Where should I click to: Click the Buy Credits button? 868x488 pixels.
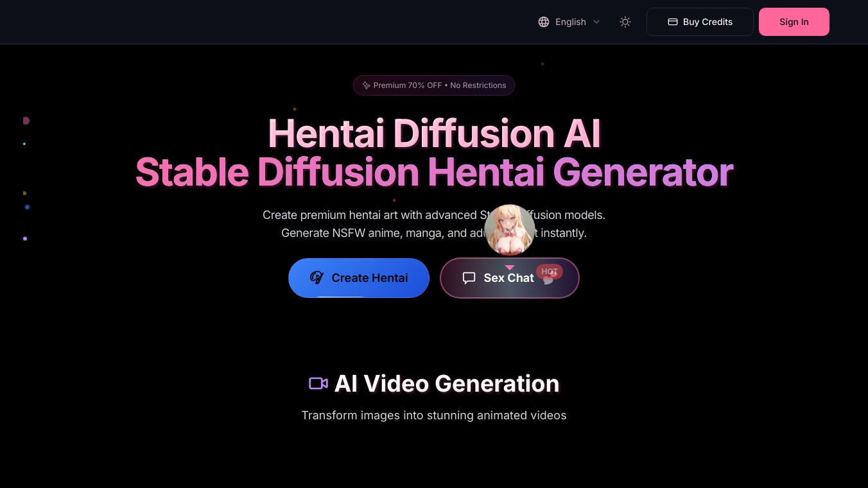click(x=700, y=22)
